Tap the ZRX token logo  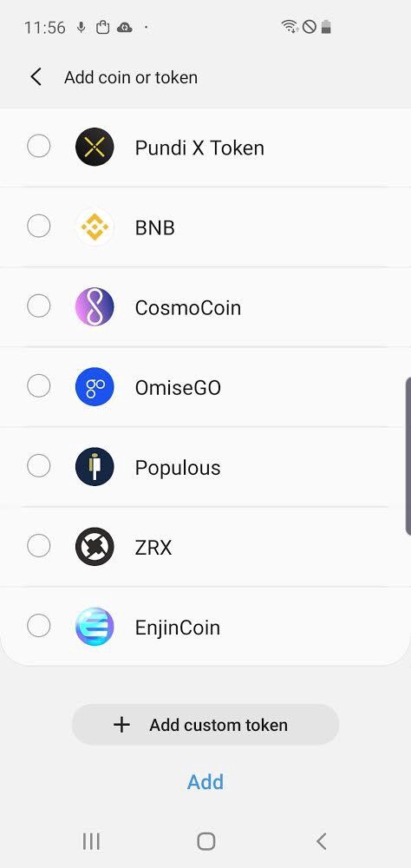tap(95, 547)
